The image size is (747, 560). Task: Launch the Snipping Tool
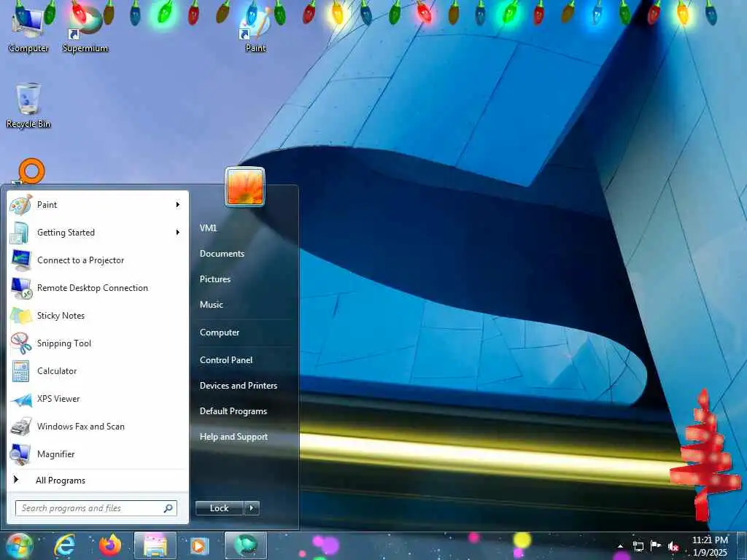[x=97, y=343]
